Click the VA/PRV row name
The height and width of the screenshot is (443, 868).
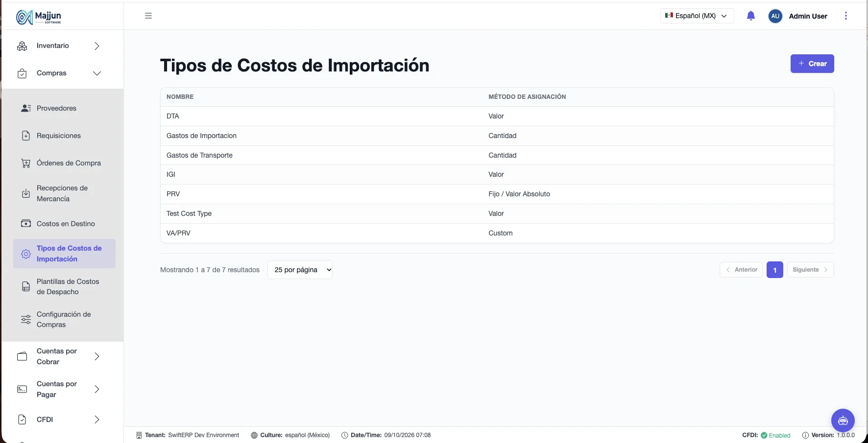coord(178,233)
